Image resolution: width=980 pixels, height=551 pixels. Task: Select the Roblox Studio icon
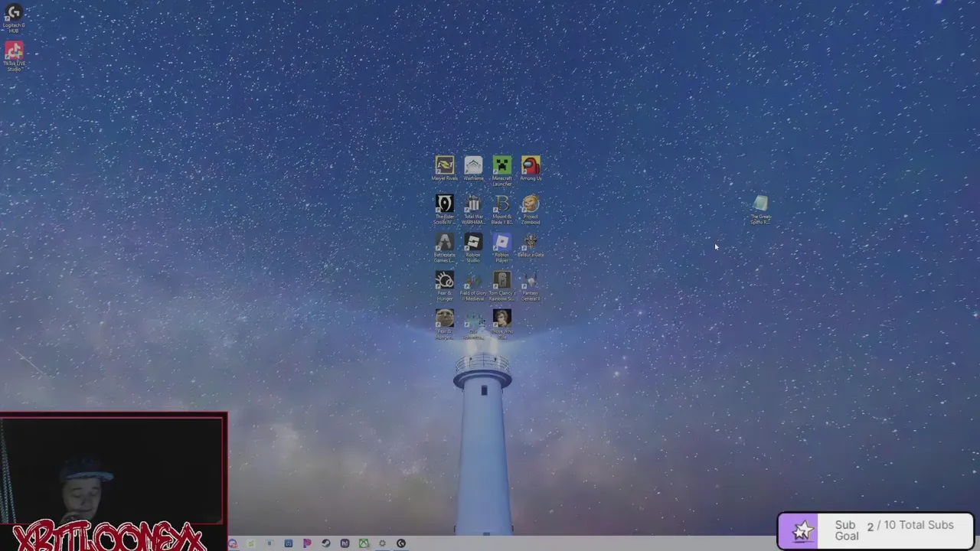point(473,247)
